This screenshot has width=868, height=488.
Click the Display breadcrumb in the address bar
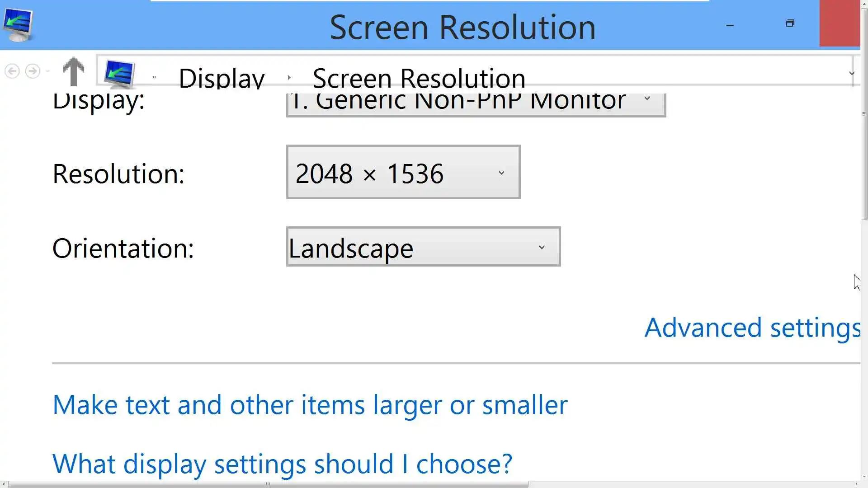[222, 79]
